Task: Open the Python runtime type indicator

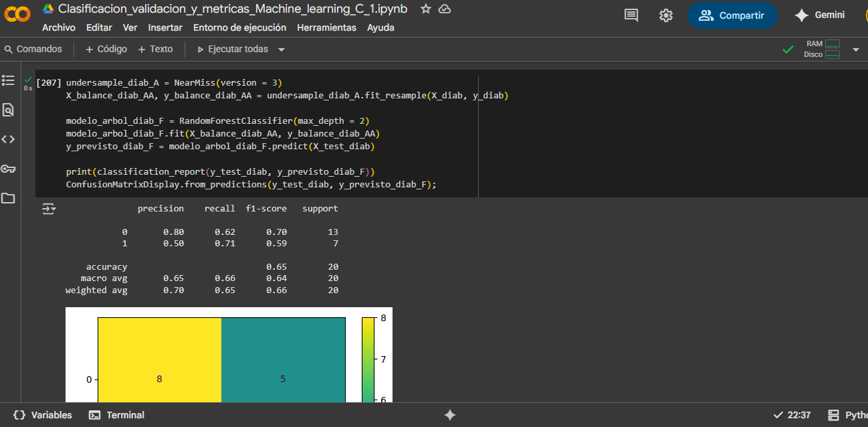Action: (847, 415)
